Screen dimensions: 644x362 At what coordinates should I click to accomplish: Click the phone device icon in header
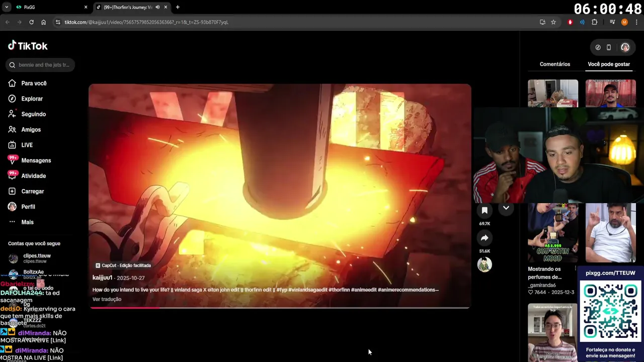pos(608,47)
